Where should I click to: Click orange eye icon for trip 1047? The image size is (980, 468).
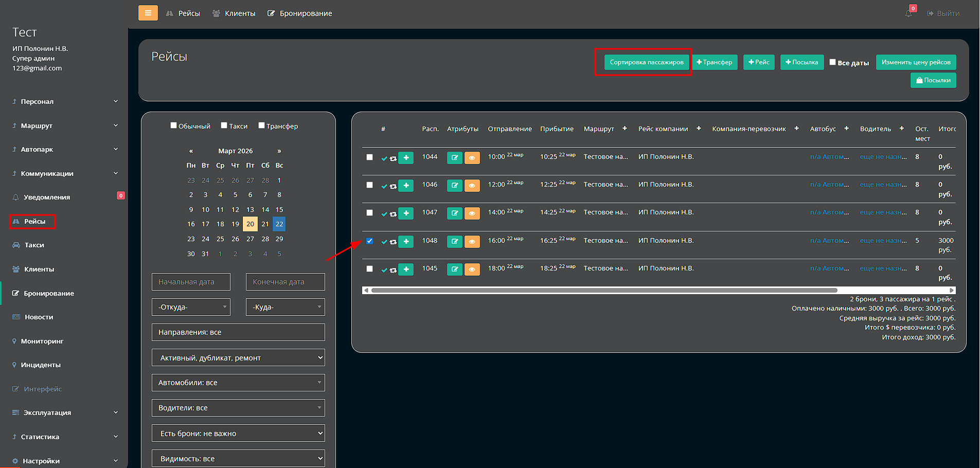click(x=472, y=213)
